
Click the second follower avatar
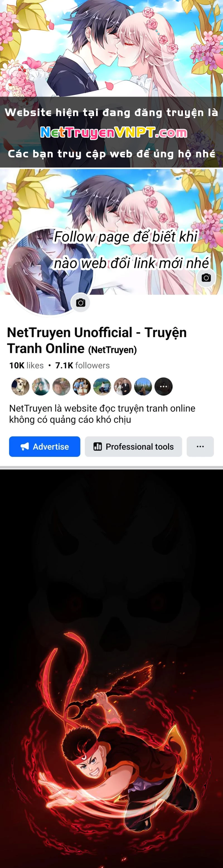coord(41,387)
